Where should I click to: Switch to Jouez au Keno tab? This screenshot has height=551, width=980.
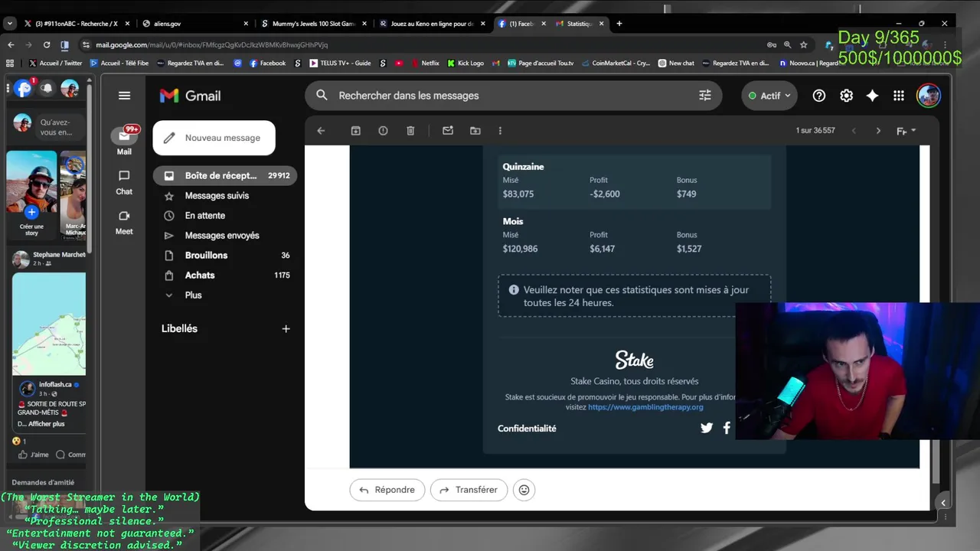433,24
